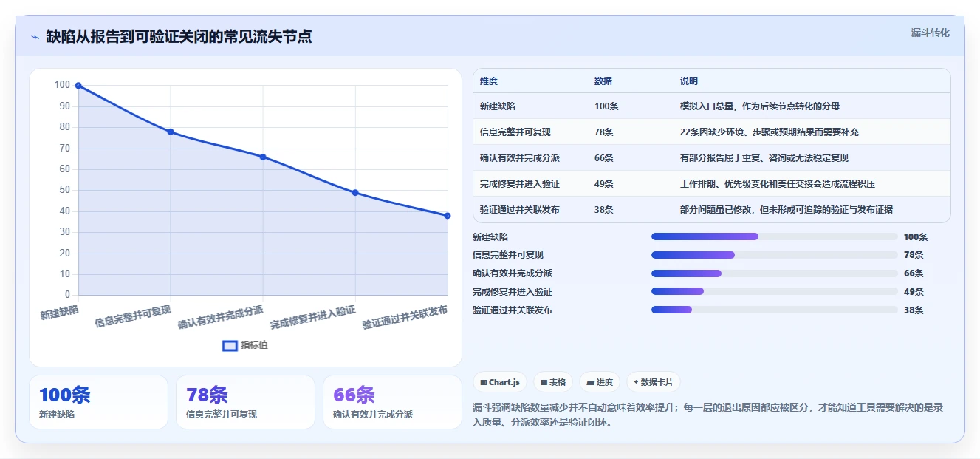Click the 100条 value in the table
The height and width of the screenshot is (459, 980).
pos(606,106)
